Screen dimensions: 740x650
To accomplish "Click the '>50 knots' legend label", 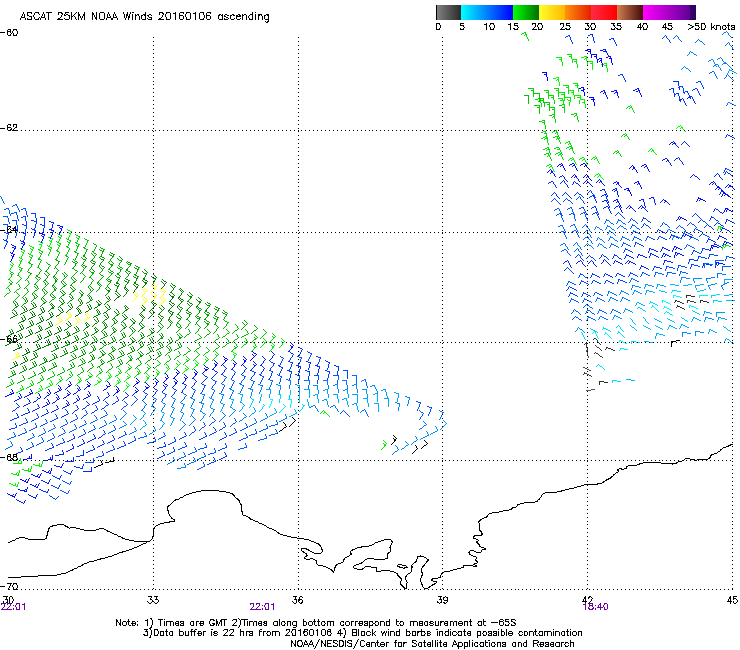I will tap(711, 27).
